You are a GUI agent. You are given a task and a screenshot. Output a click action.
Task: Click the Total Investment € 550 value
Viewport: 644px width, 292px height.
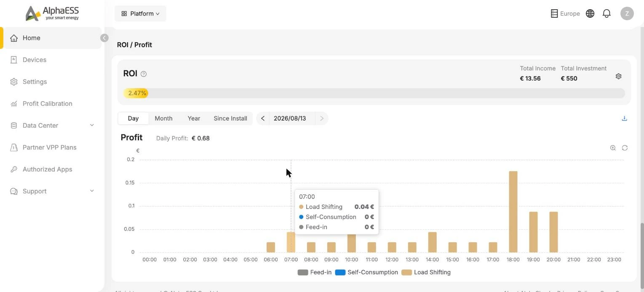coord(569,78)
